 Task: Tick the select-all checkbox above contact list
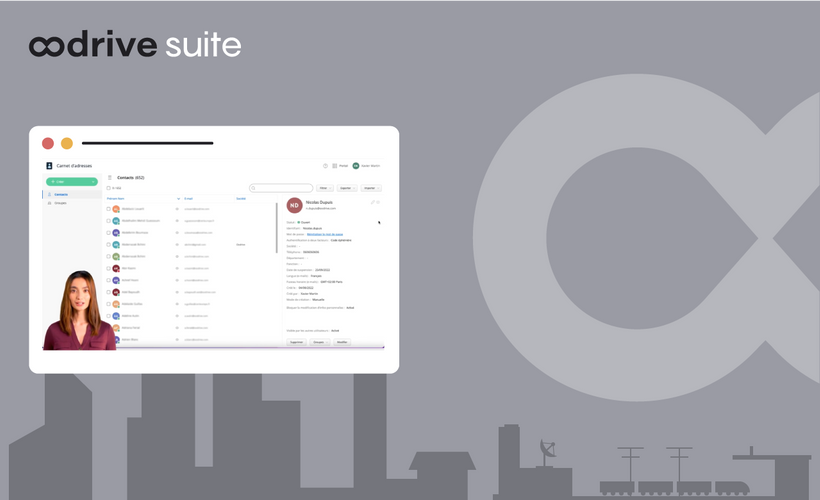(109, 188)
